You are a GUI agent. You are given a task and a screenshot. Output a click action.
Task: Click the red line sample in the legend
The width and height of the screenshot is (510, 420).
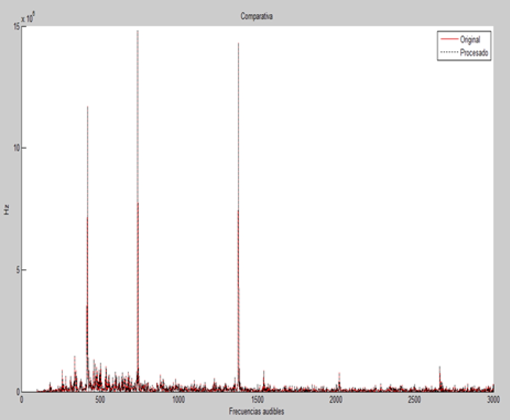click(448, 39)
